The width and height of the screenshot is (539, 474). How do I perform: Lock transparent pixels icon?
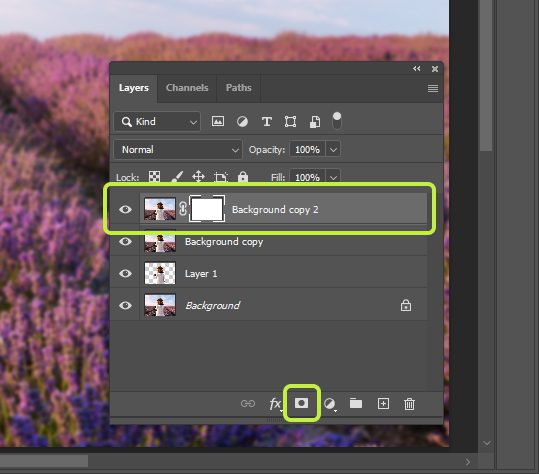(154, 177)
